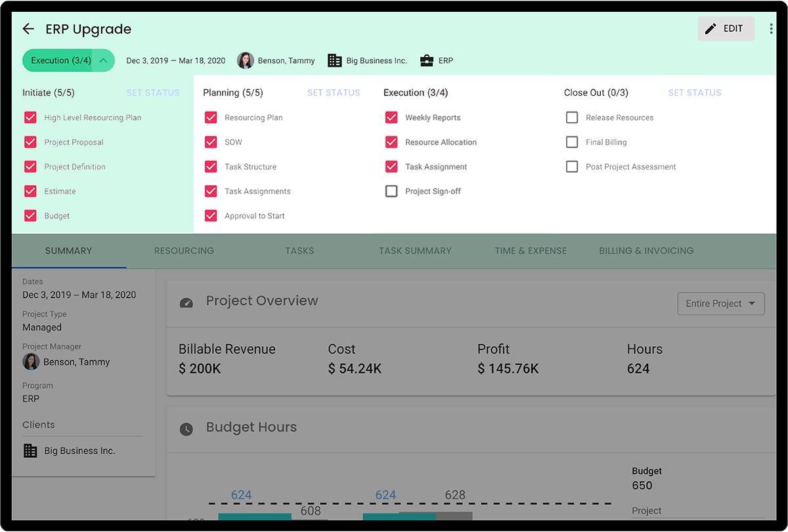788x532 pixels.
Task: Uncheck the Approval to Start checkbox
Action: pos(211,215)
